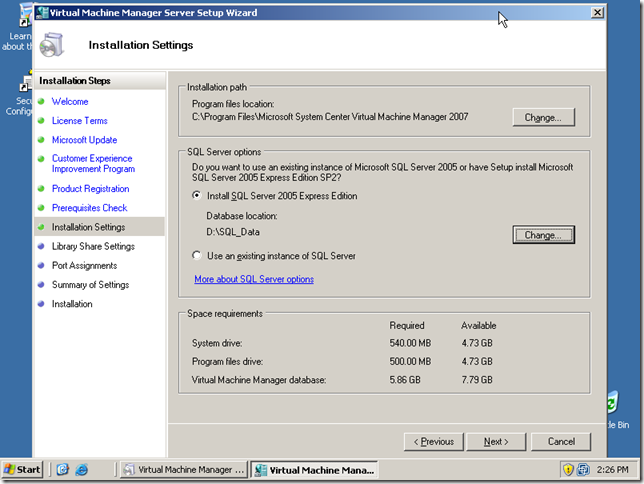644x484 pixels.
Task: Click the green bullet beside License Terms
Action: pyautogui.click(x=41, y=120)
